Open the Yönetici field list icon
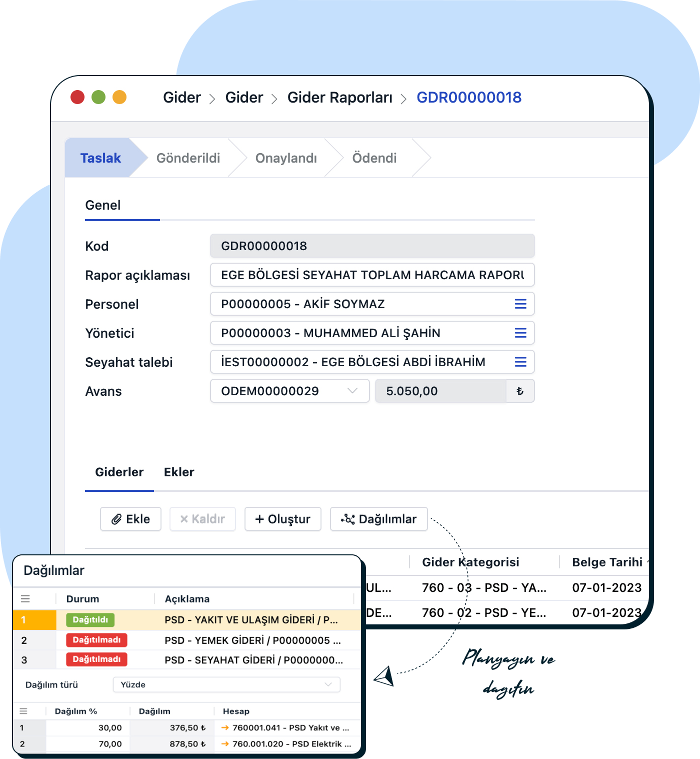Viewport: 700px width, 759px height. (x=520, y=333)
